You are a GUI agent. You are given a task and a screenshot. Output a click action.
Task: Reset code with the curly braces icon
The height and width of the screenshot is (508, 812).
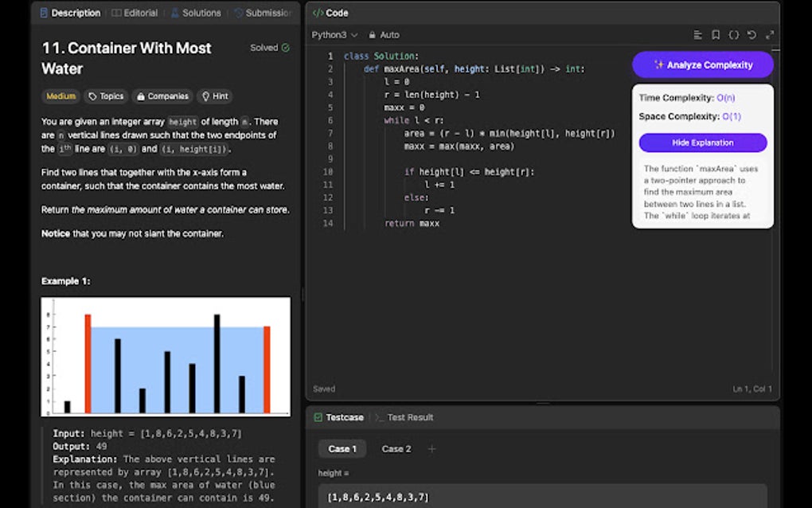click(734, 34)
